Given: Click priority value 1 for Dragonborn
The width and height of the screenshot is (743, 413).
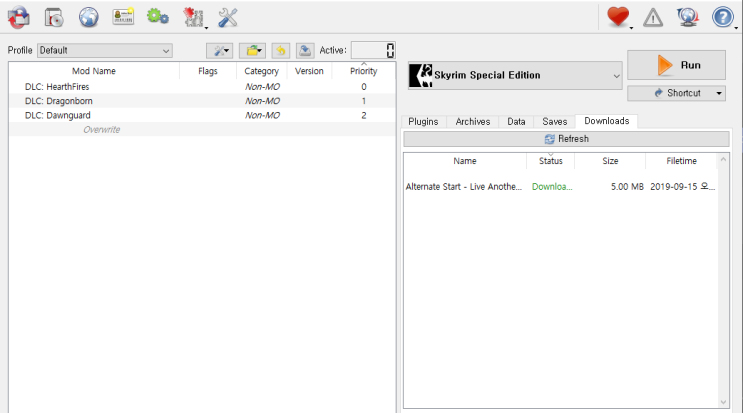Looking at the screenshot, I should 363,101.
